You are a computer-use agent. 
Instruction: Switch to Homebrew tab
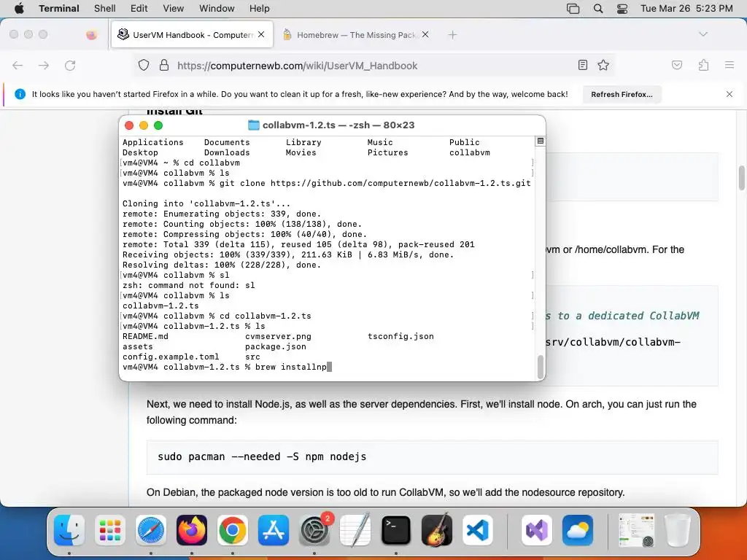click(356, 35)
